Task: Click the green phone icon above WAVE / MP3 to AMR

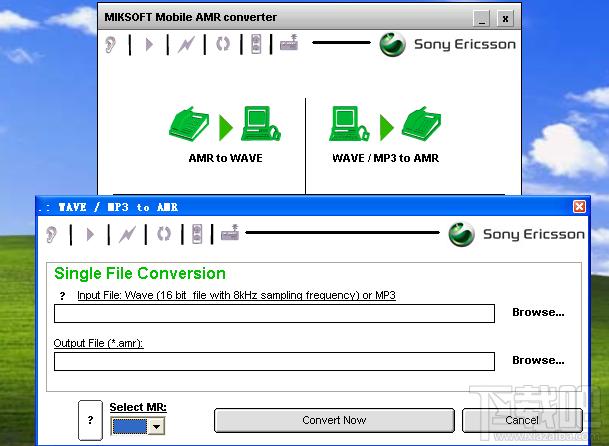Action: [421, 123]
